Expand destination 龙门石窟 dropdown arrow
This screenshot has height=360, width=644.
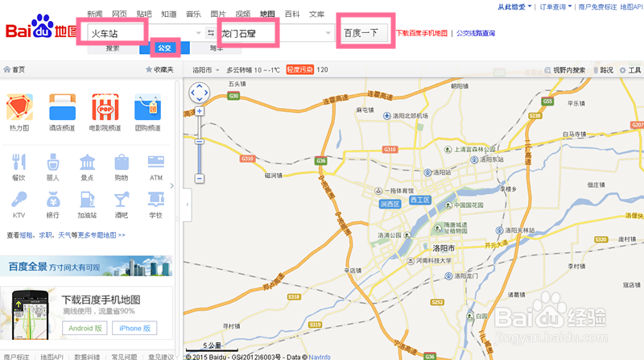click(x=328, y=33)
